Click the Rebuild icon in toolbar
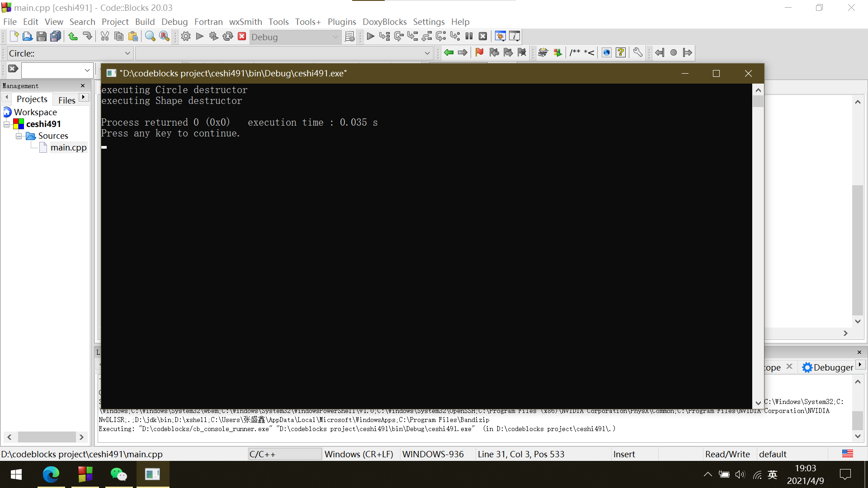Image resolution: width=868 pixels, height=488 pixels. (x=228, y=37)
